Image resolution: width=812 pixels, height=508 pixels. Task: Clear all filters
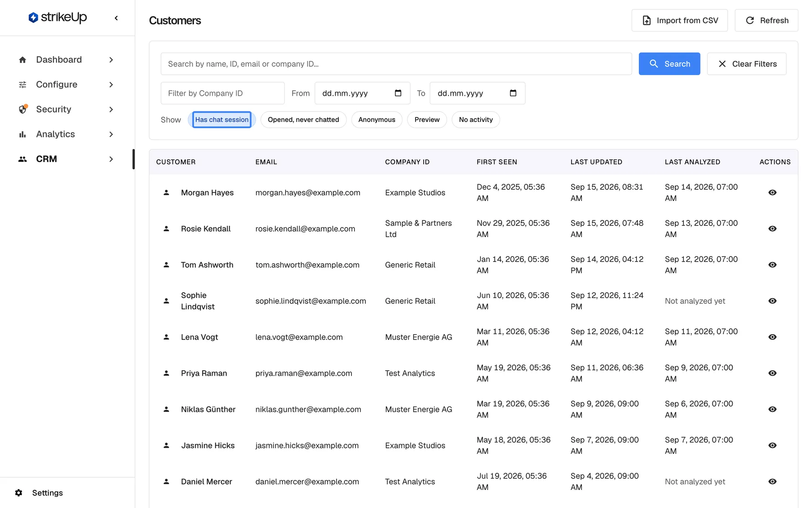pos(747,64)
